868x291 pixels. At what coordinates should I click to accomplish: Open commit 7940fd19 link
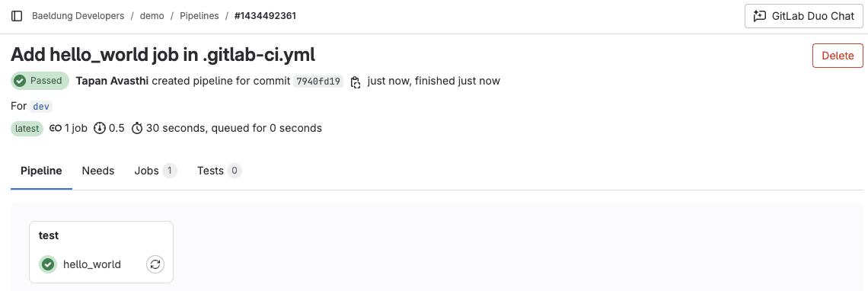pyautogui.click(x=318, y=82)
